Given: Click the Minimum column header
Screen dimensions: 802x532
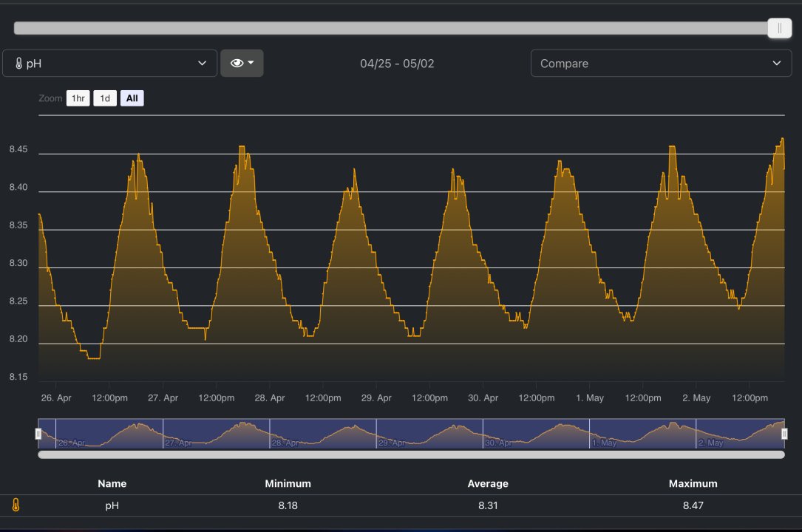Looking at the screenshot, I should tap(288, 483).
